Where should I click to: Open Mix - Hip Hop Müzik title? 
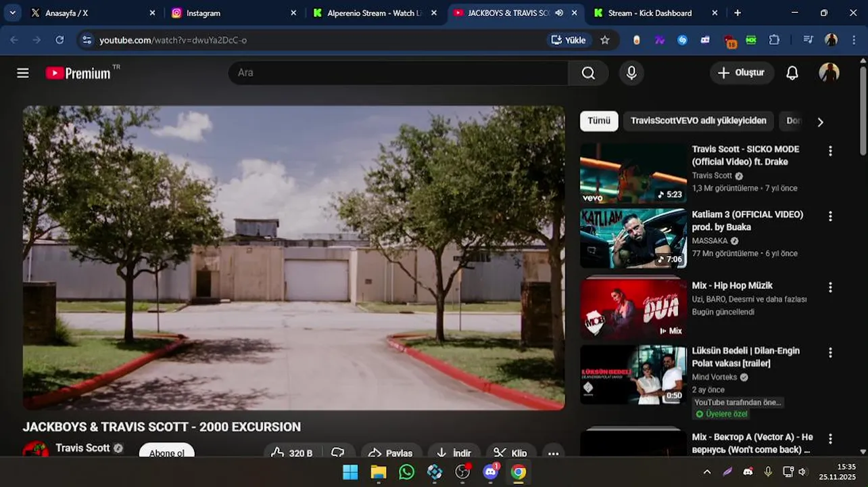[732, 285]
